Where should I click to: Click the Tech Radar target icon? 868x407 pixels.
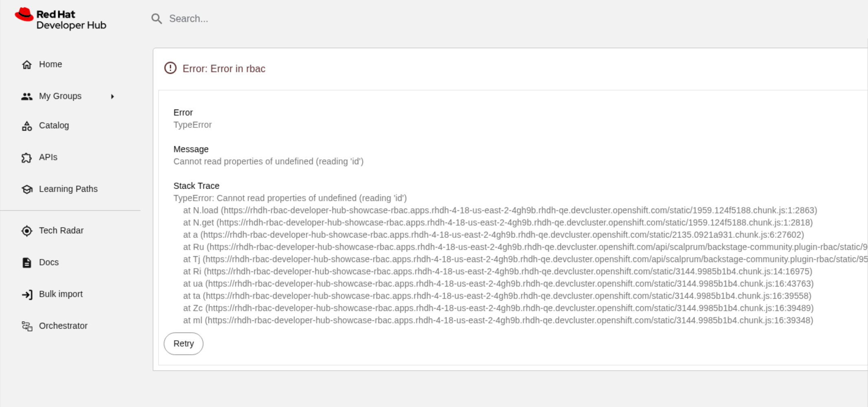(x=27, y=231)
